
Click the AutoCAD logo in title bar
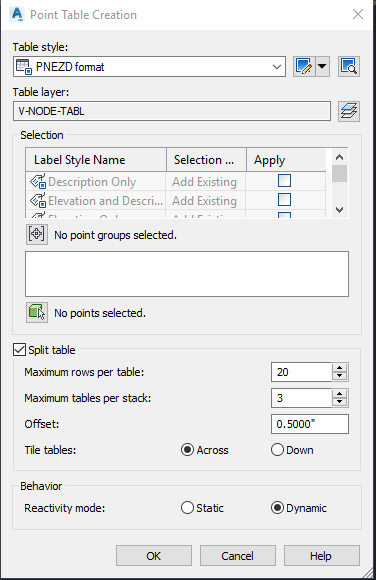click(x=17, y=14)
